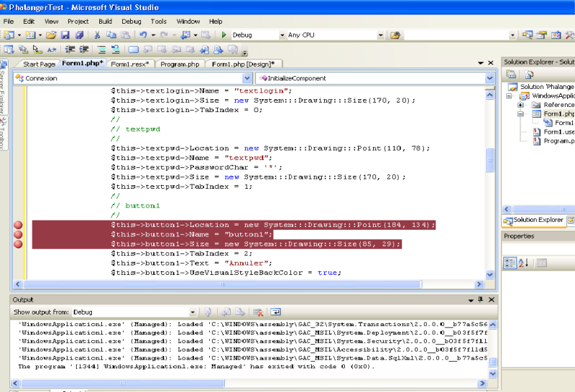Toggle breakpoint on button1->Location line
The width and height of the screenshot is (575, 392).
[x=18, y=225]
